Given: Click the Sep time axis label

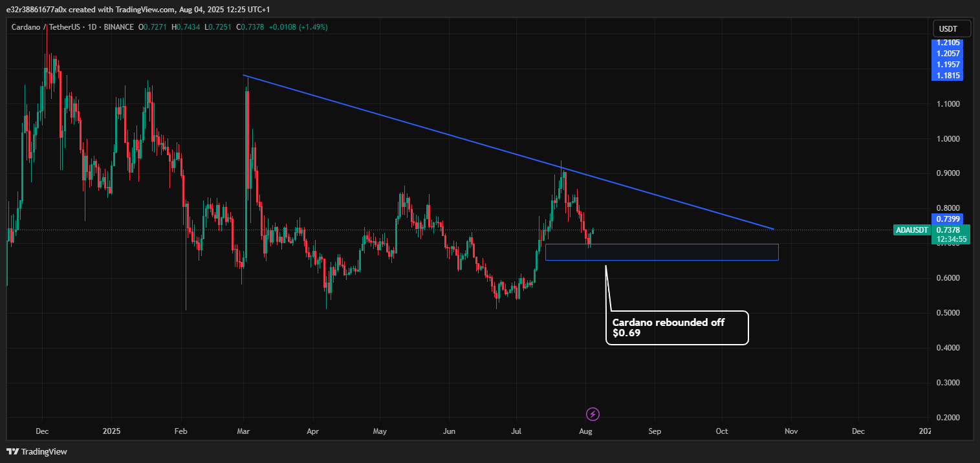Looking at the screenshot, I should 655,431.
